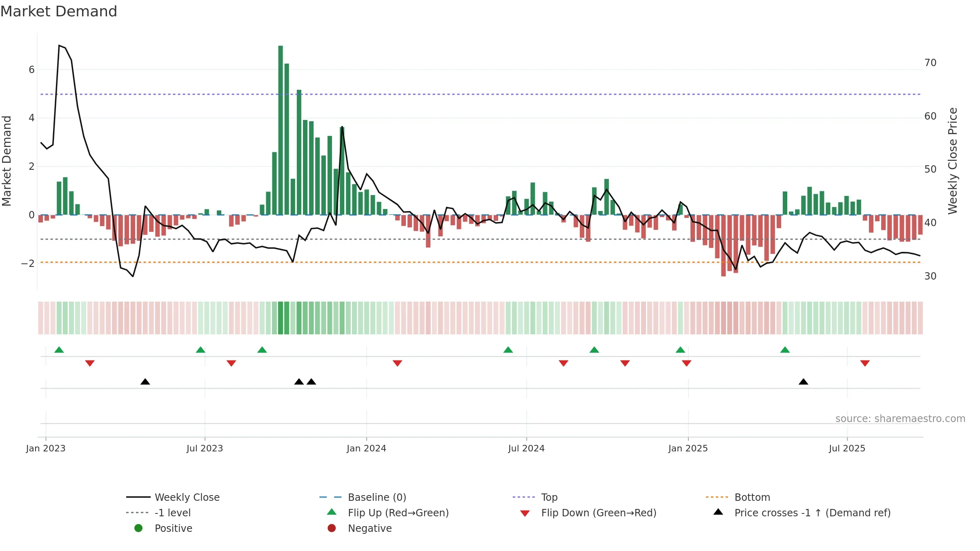
Task: Toggle the Weekly Close legend label
Action: coord(187,497)
